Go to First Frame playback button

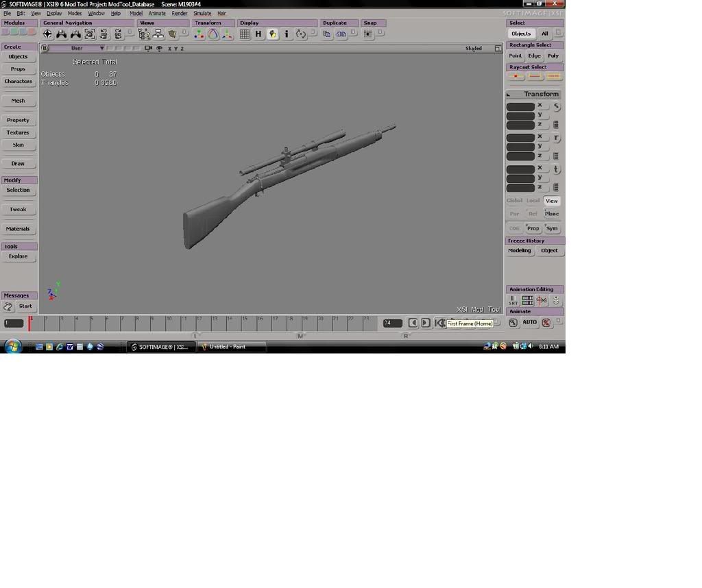point(439,323)
